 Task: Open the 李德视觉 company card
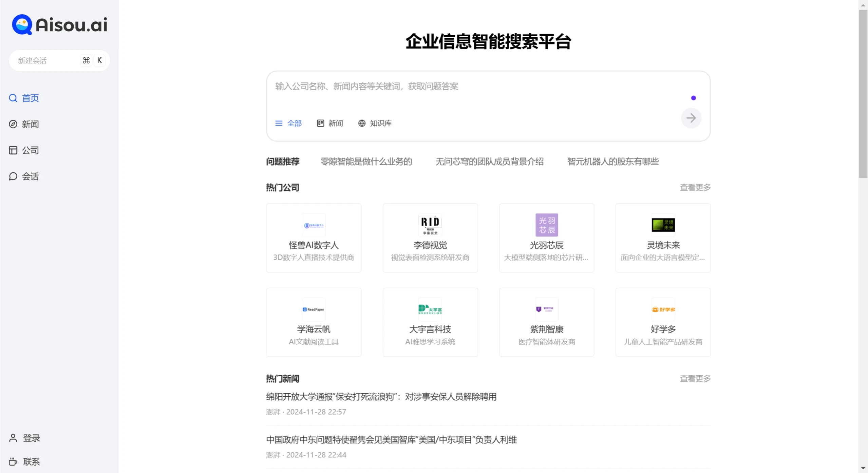pos(430,238)
